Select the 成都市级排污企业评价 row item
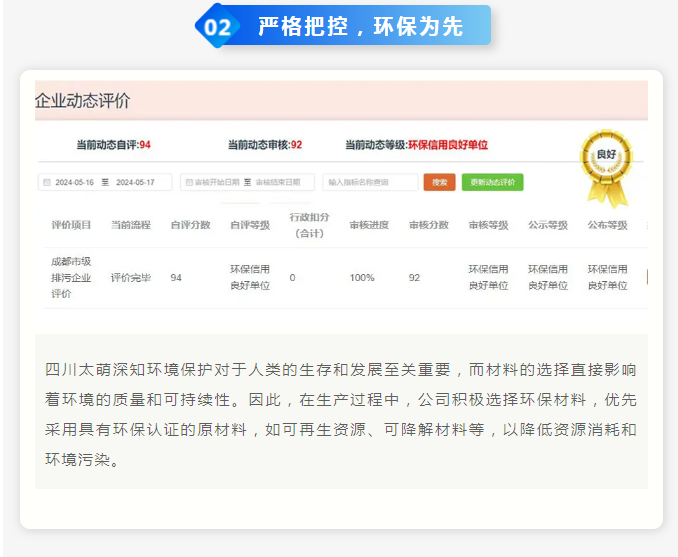The height and width of the screenshot is (557, 678). (71, 277)
